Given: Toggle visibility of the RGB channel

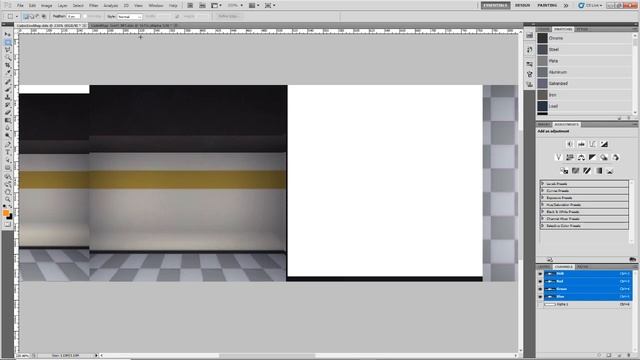Looking at the screenshot, I should (540, 274).
